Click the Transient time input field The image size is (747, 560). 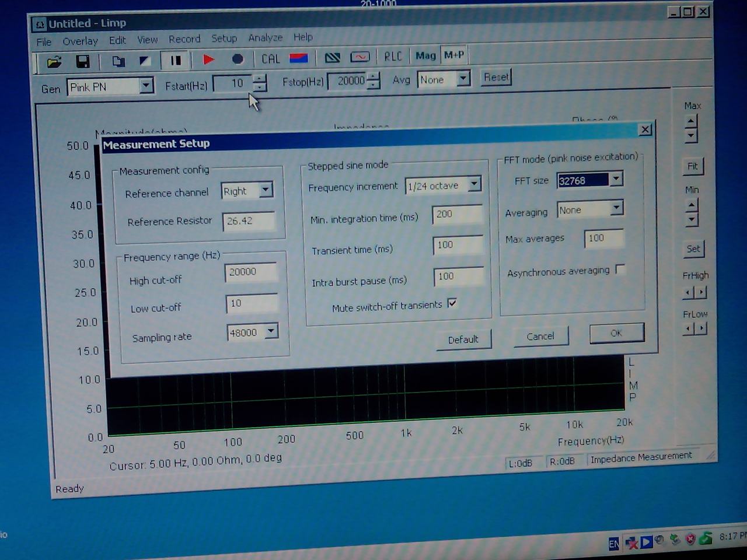[x=458, y=245]
